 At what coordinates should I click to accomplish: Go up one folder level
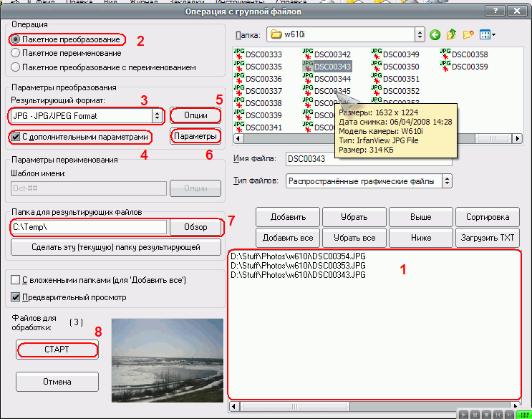pos(452,34)
